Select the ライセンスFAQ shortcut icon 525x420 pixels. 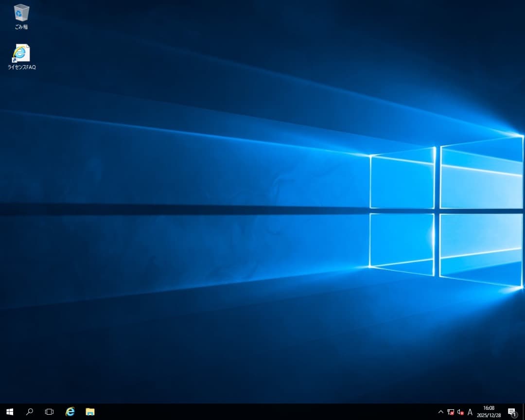(x=21, y=53)
